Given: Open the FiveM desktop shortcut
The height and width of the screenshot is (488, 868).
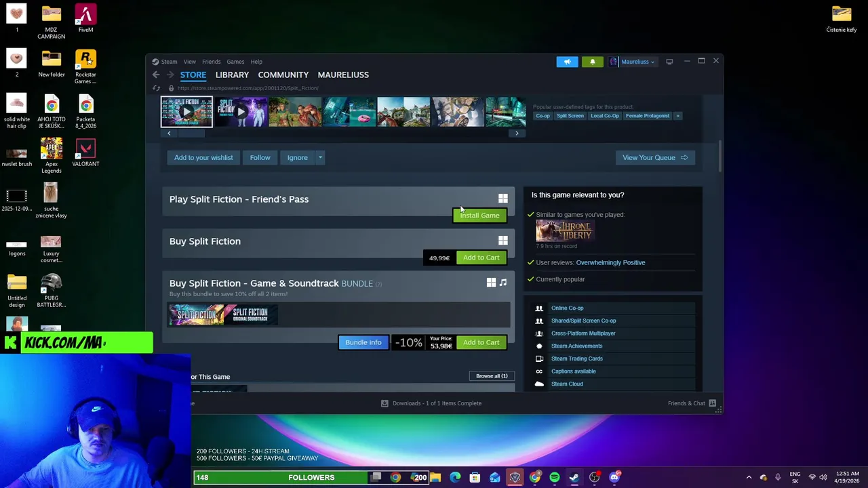Looking at the screenshot, I should click(85, 18).
